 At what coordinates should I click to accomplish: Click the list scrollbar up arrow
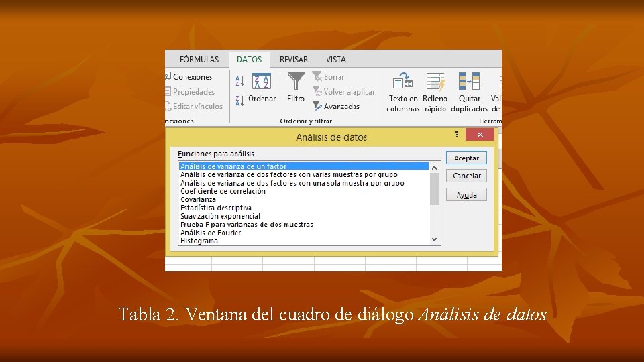point(435,168)
